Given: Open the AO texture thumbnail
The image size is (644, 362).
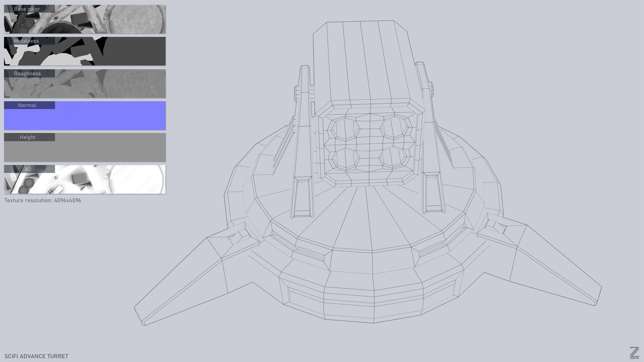Looking at the screenshot, I should 85,179.
